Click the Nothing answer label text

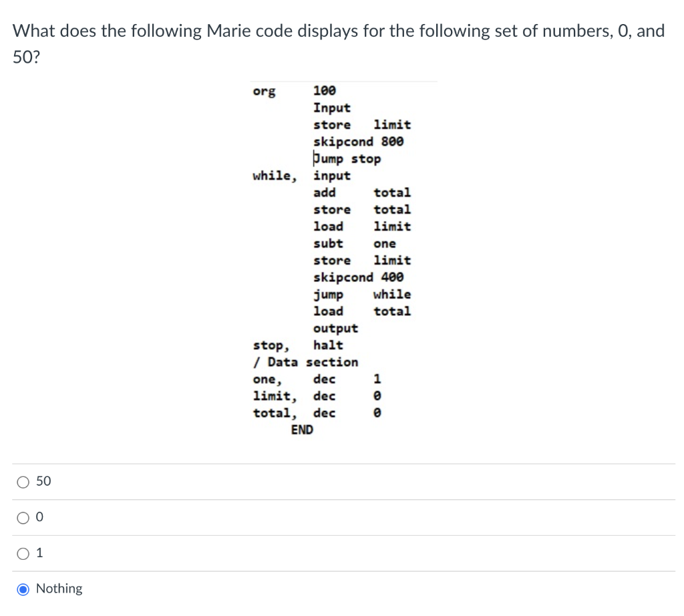point(59,589)
